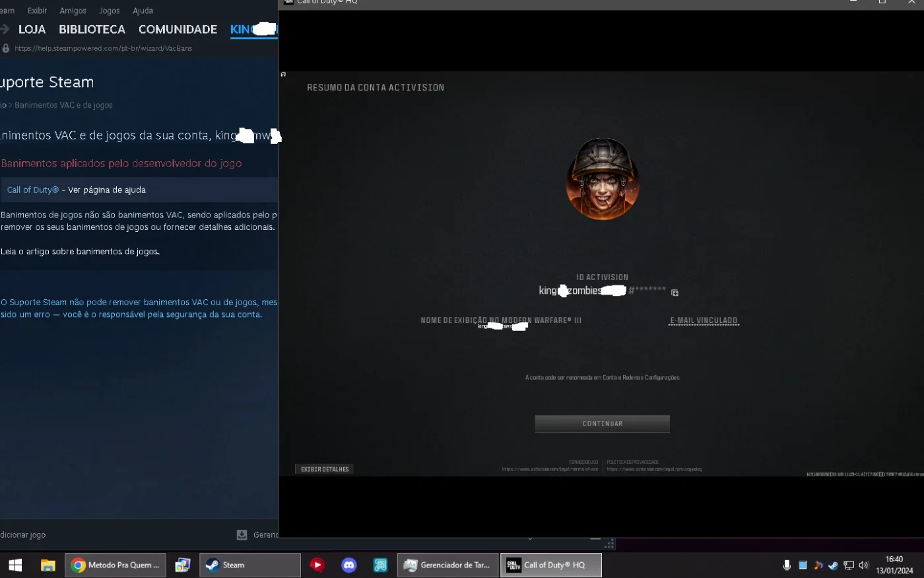Open the Call of Duty® ban link
The image size is (924, 578).
pos(32,190)
